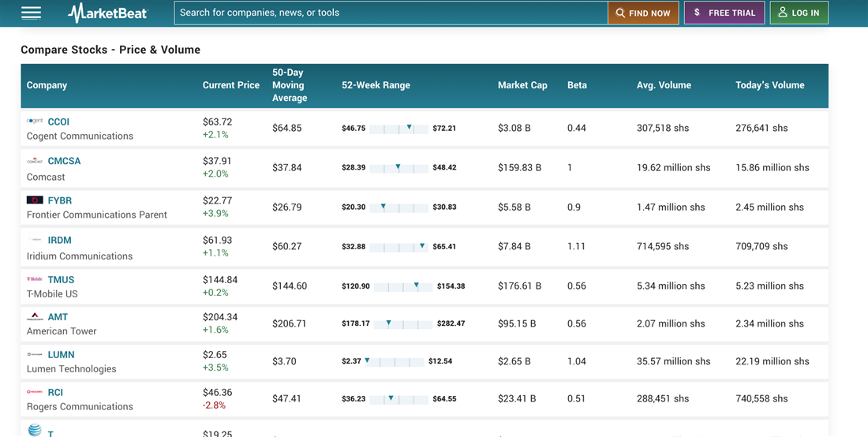This screenshot has width=868, height=437.
Task: Open the hamburger navigation menu
Action: 31,13
